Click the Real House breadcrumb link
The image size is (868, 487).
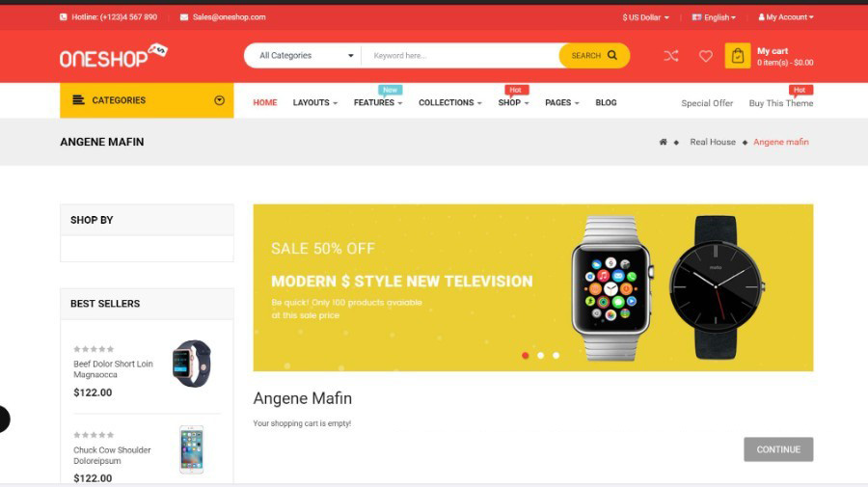tap(713, 142)
